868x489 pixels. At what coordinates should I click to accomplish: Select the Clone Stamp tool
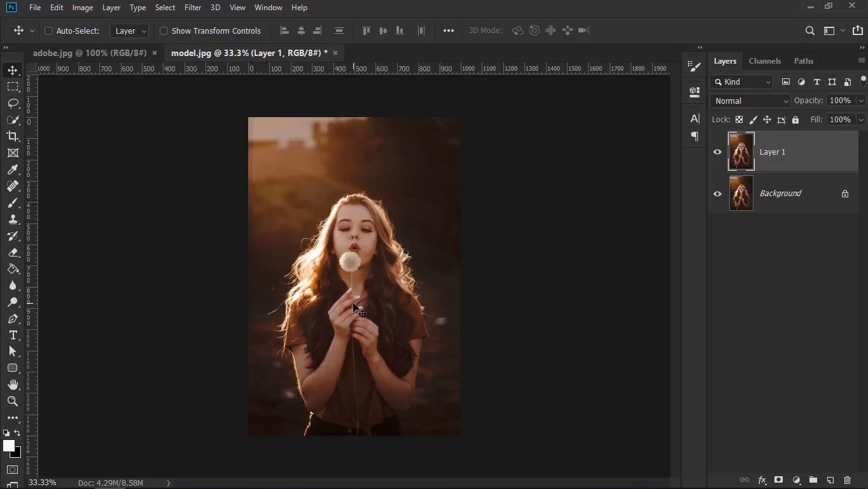coord(13,219)
